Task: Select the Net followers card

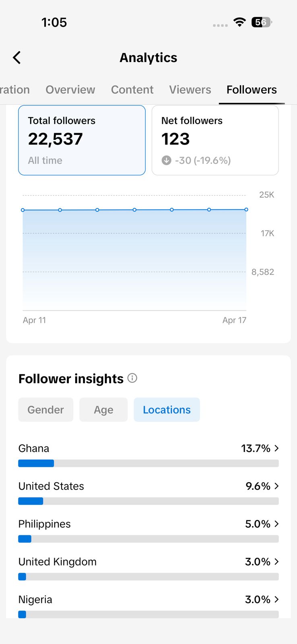Action: click(x=215, y=140)
